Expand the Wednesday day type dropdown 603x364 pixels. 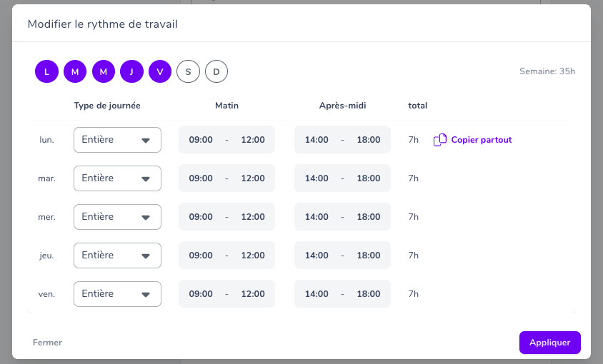(x=117, y=217)
